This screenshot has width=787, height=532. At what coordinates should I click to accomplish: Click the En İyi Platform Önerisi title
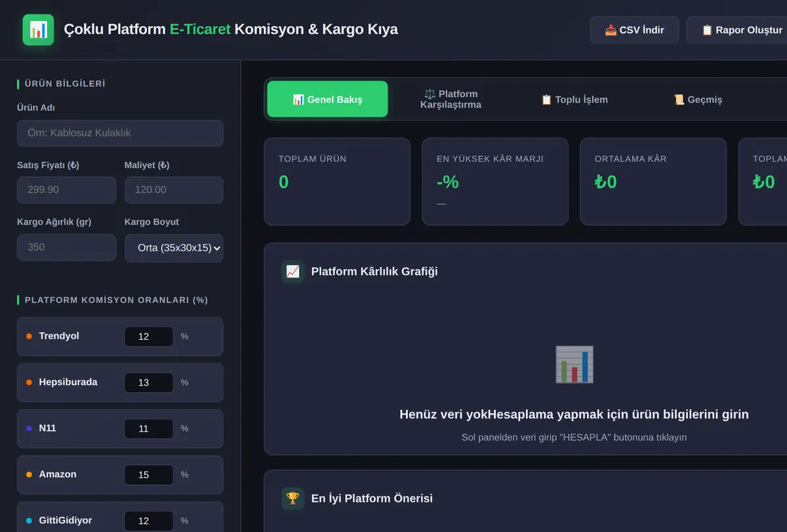(372, 499)
